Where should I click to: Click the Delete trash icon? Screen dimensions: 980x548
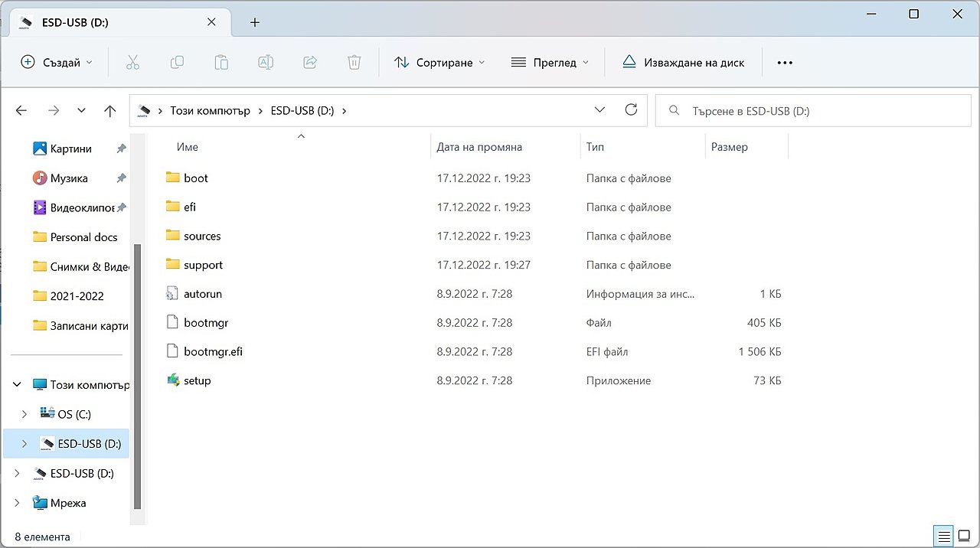click(x=354, y=63)
